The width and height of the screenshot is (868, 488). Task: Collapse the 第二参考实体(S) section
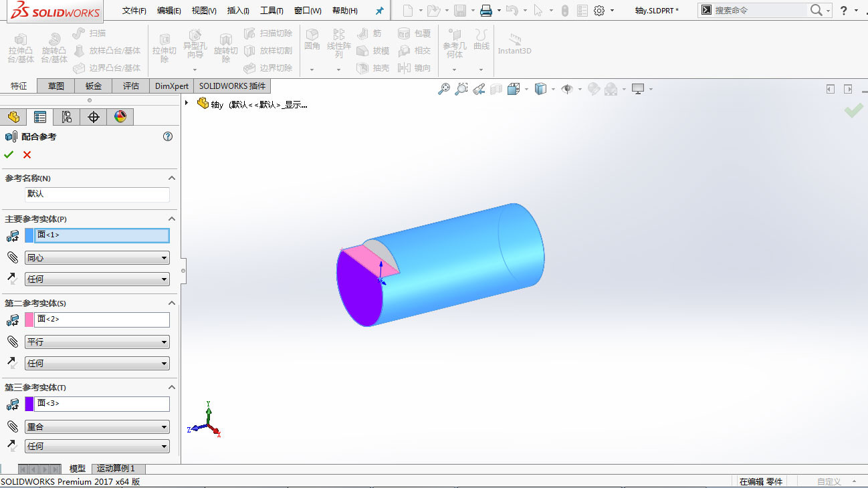tap(172, 303)
